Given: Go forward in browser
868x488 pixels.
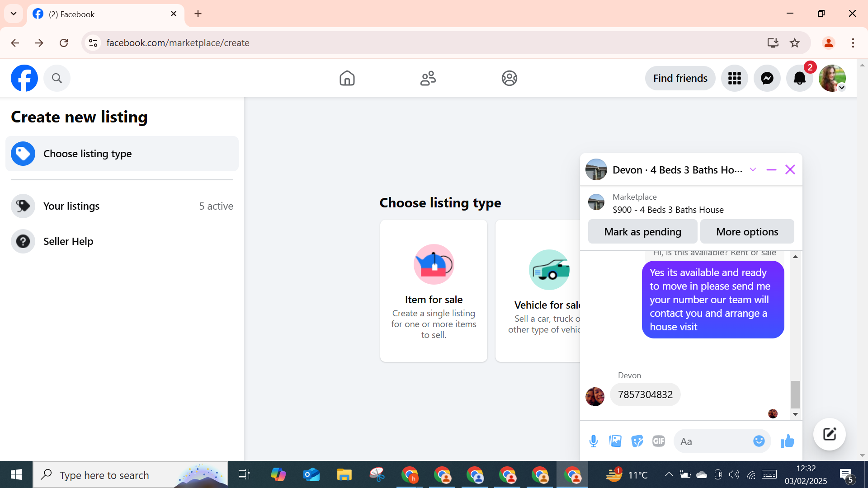Looking at the screenshot, I should tap(39, 43).
